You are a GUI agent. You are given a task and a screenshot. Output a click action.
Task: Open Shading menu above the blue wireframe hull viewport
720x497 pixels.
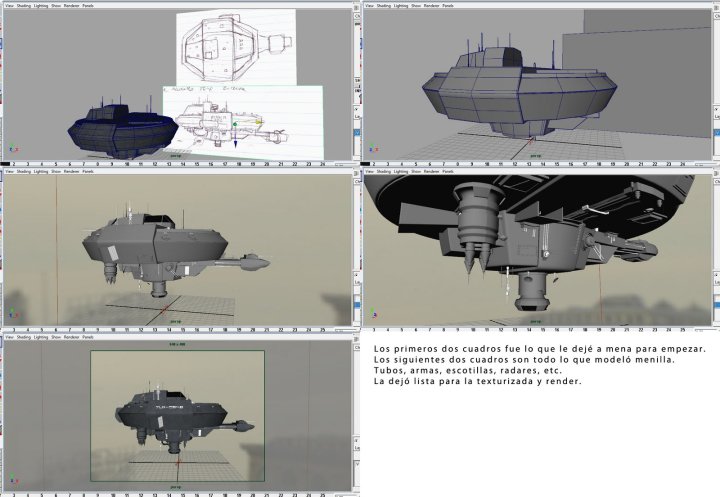pos(386,5)
